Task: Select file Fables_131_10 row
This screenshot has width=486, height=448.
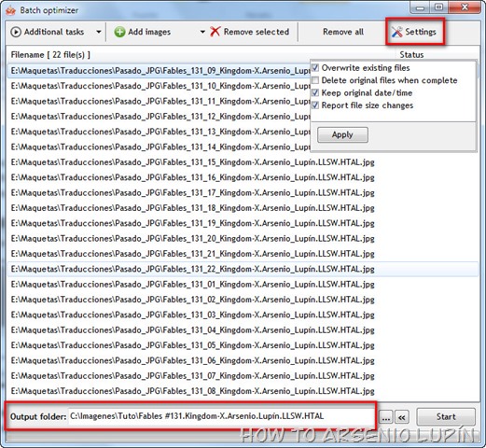Action: (159, 86)
